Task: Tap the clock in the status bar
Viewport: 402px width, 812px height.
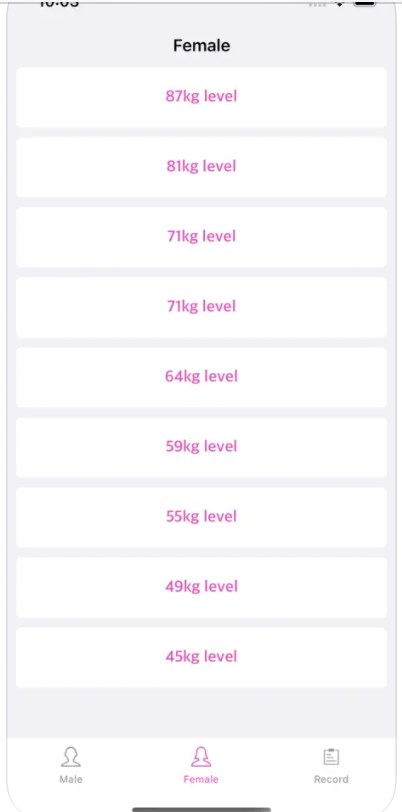Action: tap(59, 3)
